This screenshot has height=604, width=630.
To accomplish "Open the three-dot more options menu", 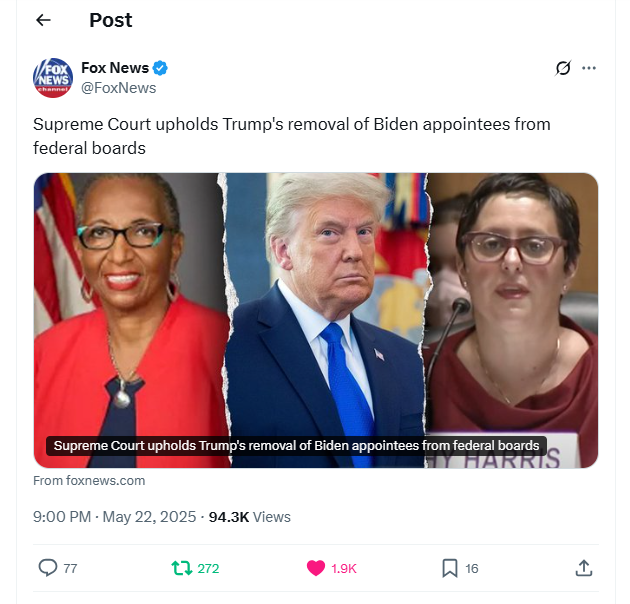I will click(589, 68).
